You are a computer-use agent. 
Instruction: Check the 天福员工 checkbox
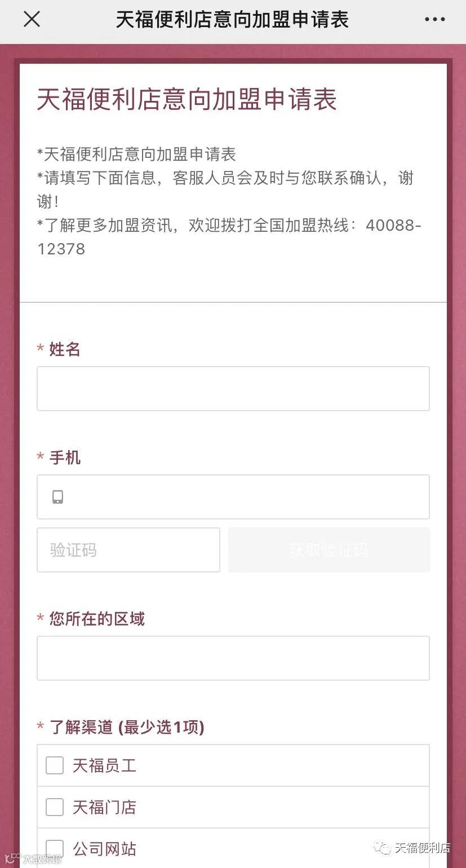click(55, 765)
